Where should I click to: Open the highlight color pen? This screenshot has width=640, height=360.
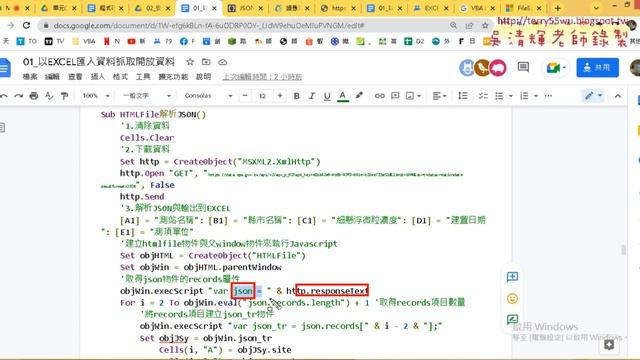359,96
